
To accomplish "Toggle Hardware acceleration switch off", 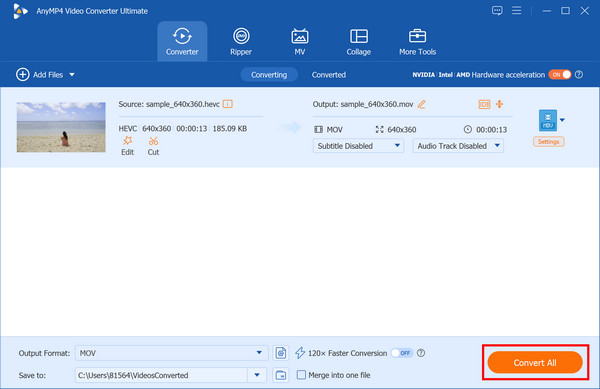I will click(x=559, y=75).
